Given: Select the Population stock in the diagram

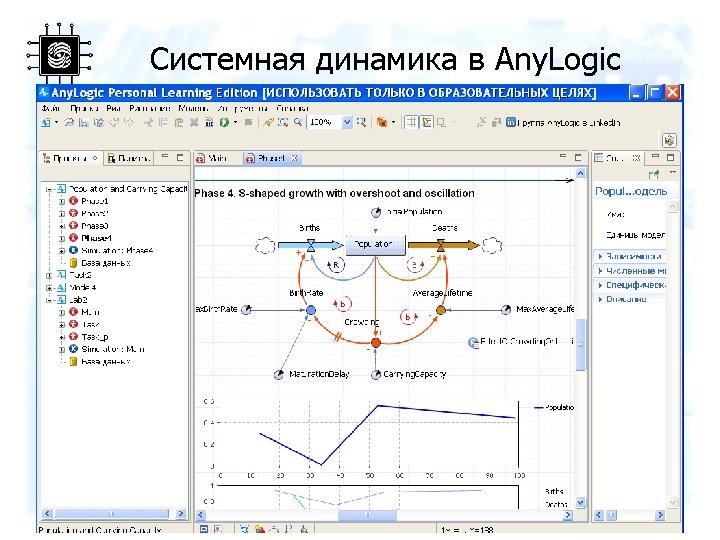Looking at the screenshot, I should pos(376,245).
